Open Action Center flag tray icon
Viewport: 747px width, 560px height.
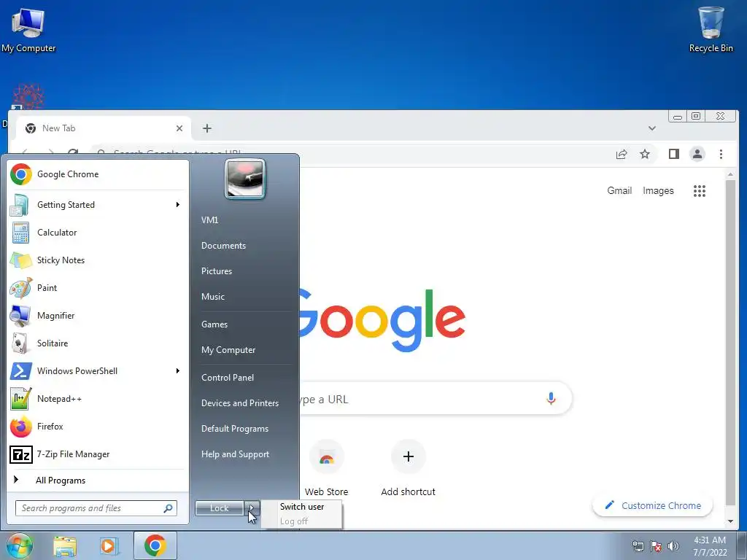pos(656,546)
